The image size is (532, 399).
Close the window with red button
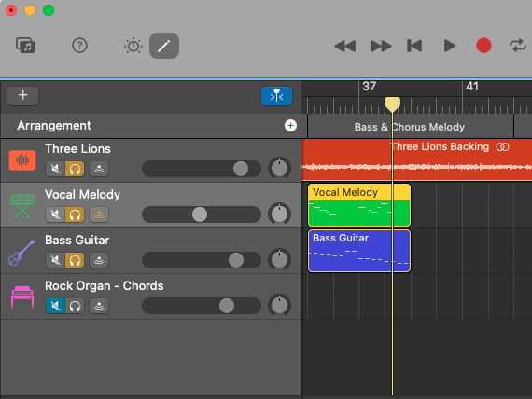pyautogui.click(x=11, y=10)
